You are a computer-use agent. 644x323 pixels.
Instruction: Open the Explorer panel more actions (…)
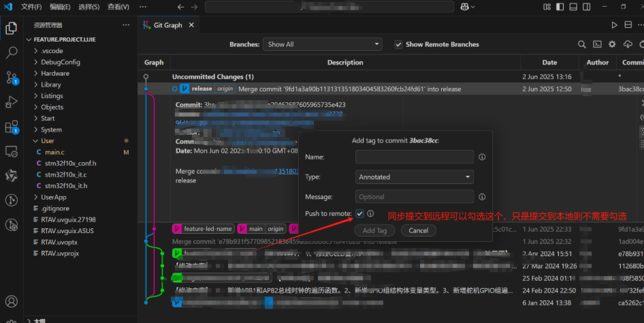coord(126,25)
